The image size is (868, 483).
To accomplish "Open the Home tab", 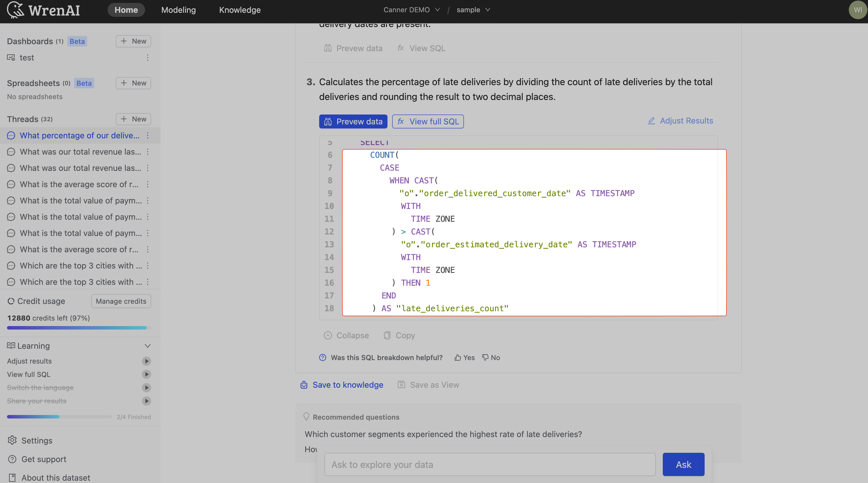I will point(126,10).
